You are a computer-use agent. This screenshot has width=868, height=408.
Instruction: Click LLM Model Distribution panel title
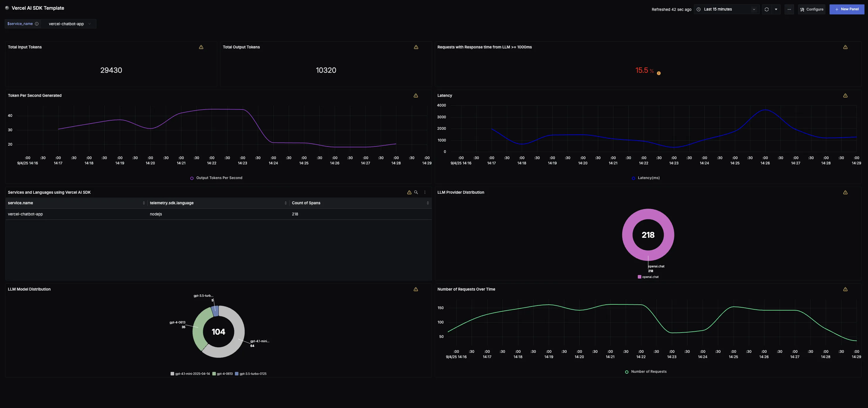pyautogui.click(x=29, y=289)
